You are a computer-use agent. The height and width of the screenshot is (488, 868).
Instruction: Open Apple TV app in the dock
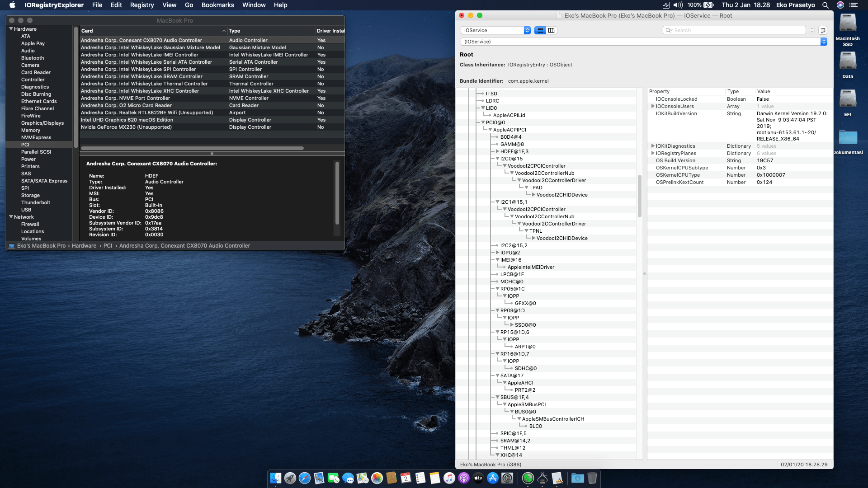click(478, 478)
